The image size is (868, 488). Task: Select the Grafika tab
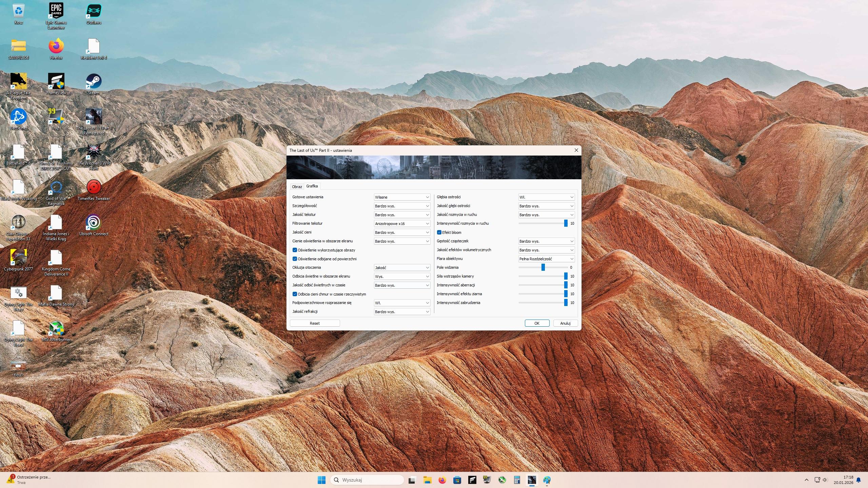[x=312, y=186]
